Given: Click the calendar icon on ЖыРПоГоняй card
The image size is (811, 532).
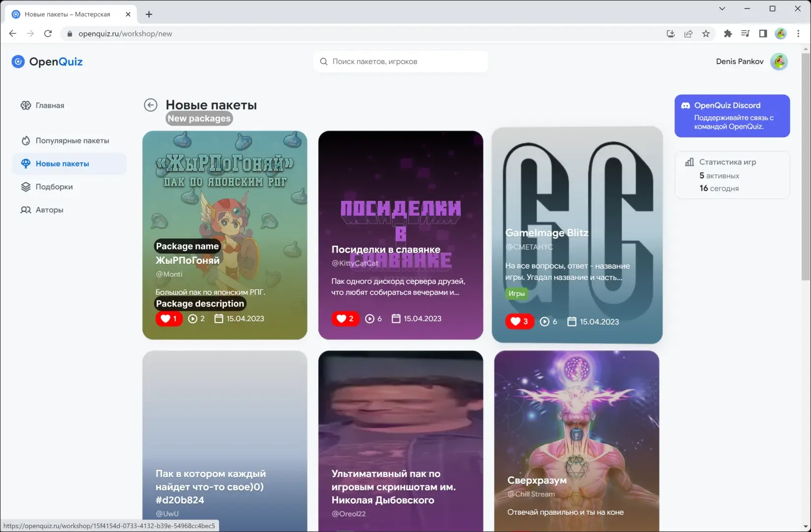Looking at the screenshot, I should [219, 319].
